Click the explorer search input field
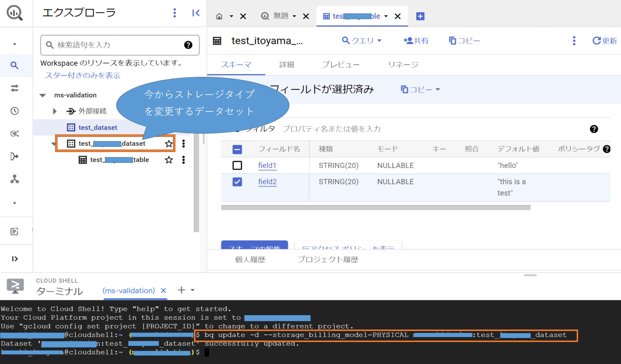Viewport: 621px width, 364px height. click(120, 45)
